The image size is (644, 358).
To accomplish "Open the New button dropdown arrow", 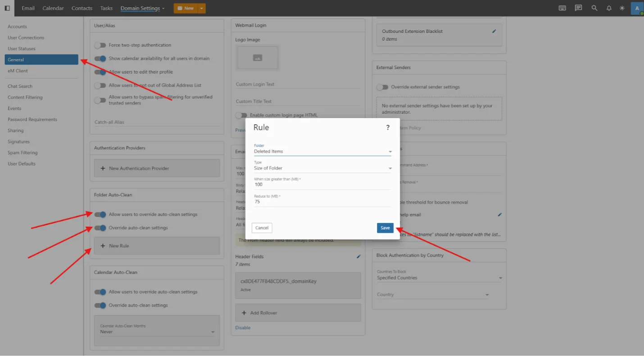I will pos(201,8).
